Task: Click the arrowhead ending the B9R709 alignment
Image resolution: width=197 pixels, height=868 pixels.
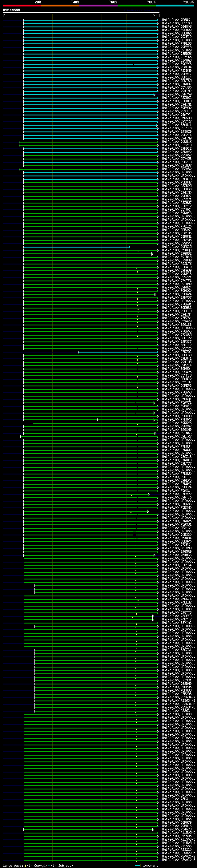Action: coord(155,95)
